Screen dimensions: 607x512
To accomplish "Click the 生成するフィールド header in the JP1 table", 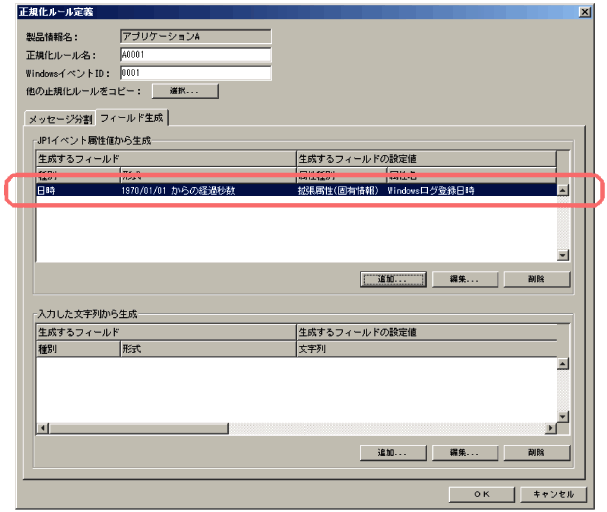I will (166, 159).
